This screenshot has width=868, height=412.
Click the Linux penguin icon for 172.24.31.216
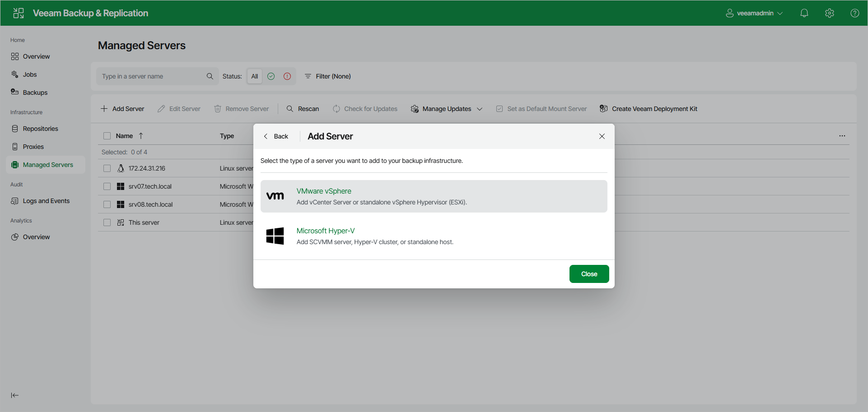pyautogui.click(x=121, y=168)
